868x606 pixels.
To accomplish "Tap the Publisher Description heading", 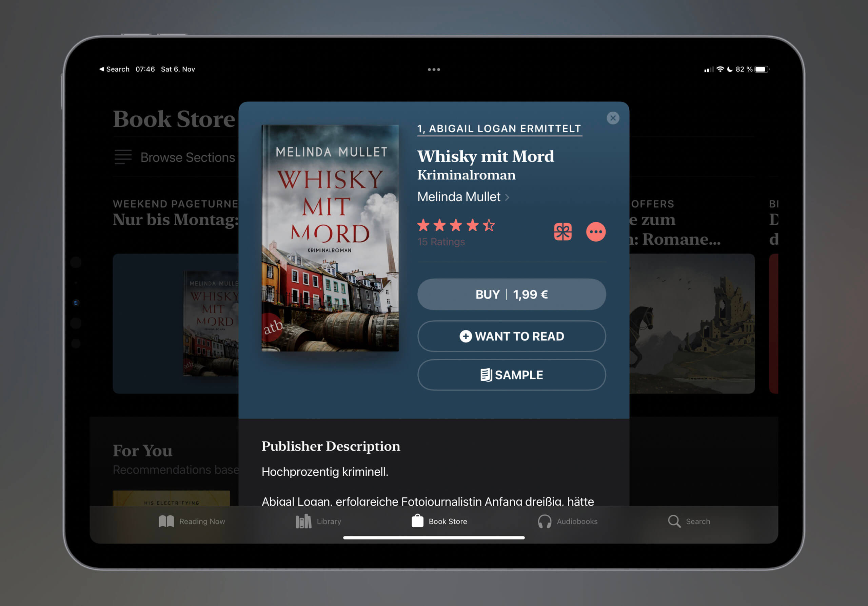I will pos(331,447).
